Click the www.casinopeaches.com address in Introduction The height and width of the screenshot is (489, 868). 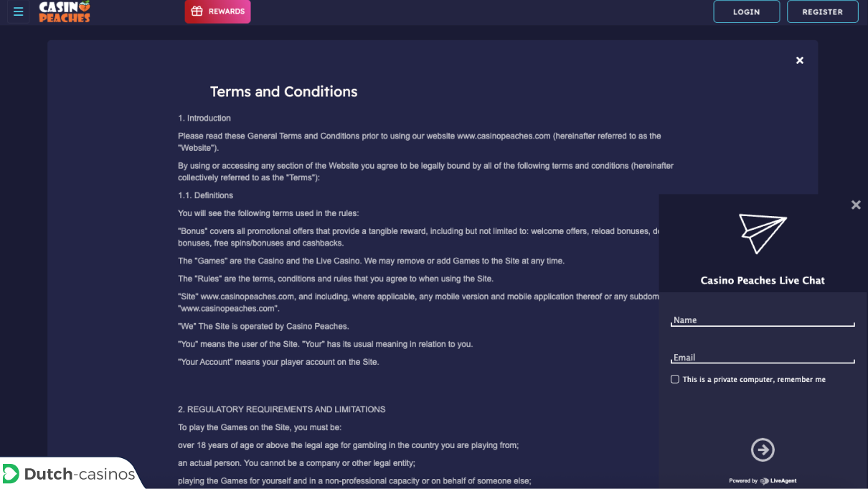(504, 136)
